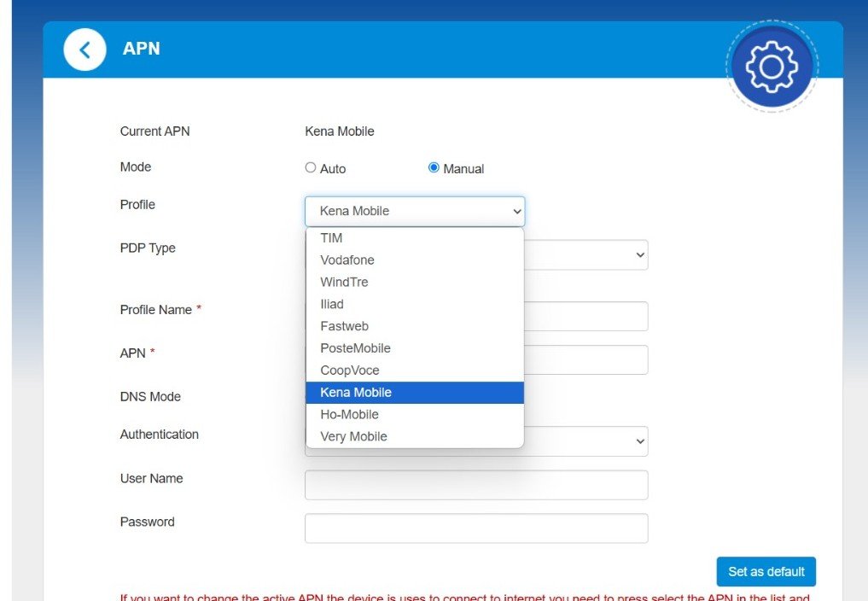Go back using the arrow icon

(x=84, y=50)
